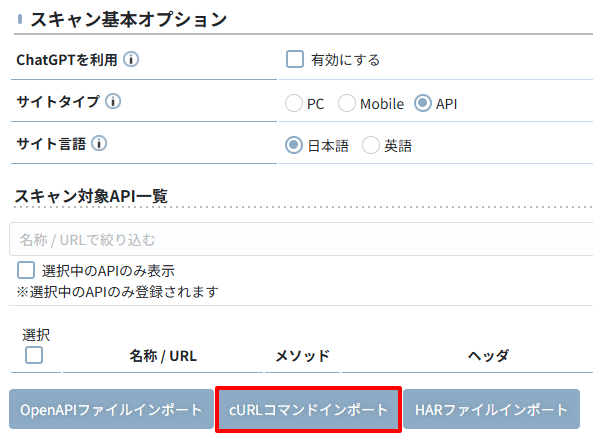Click the 名称 / URL column header

163,356
